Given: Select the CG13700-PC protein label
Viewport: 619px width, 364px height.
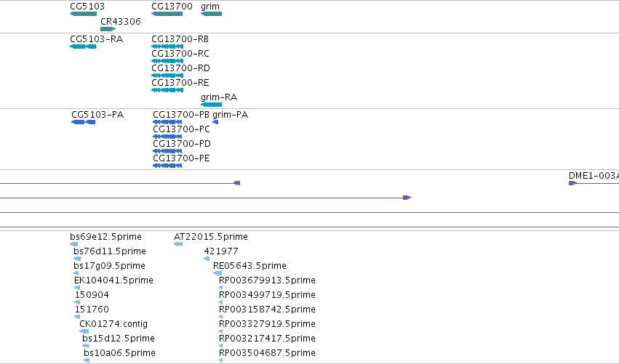Looking at the screenshot, I should 181,129.
